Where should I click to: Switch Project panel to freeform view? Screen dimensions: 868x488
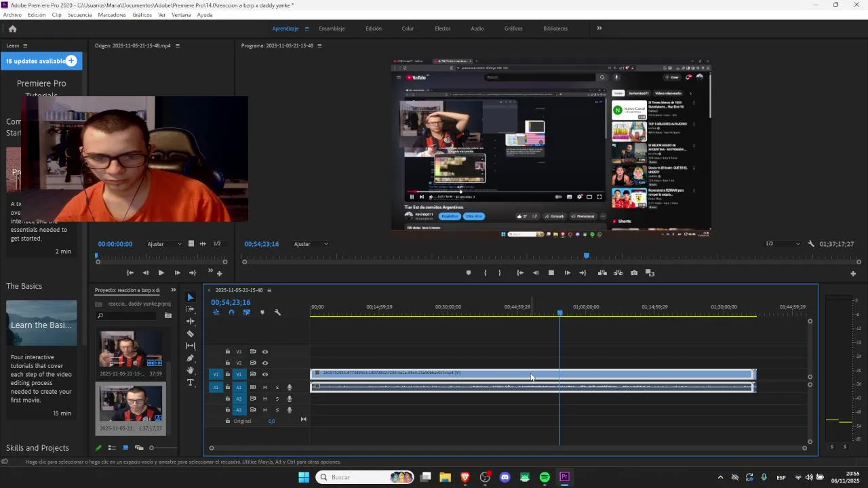139,447
